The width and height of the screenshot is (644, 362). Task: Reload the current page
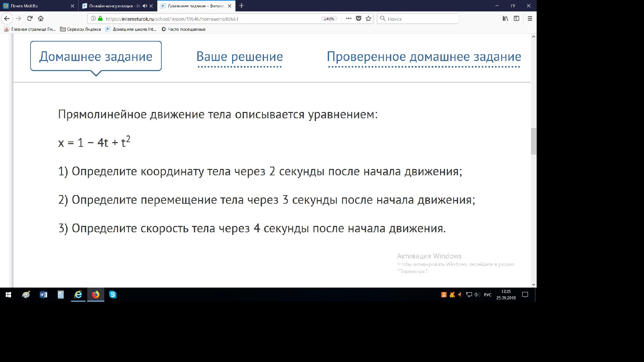point(30,18)
